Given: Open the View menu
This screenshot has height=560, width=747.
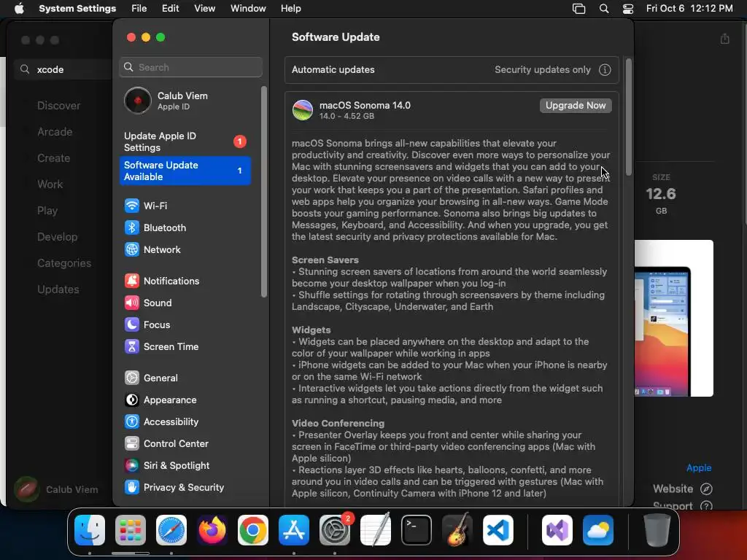Looking at the screenshot, I should (x=204, y=9).
